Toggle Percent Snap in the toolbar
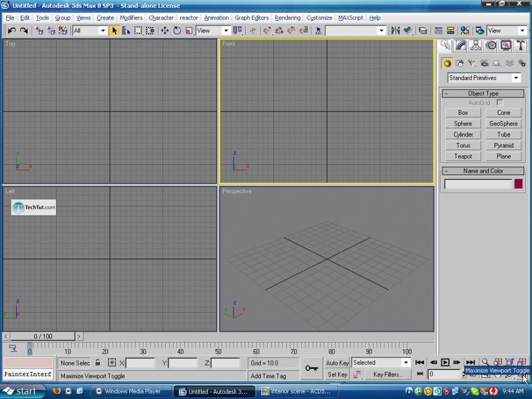 291,31
